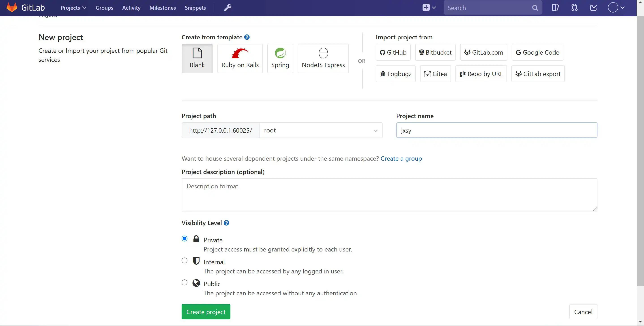Import project from Bitbucket
Image resolution: width=644 pixels, height=326 pixels.
pos(435,52)
